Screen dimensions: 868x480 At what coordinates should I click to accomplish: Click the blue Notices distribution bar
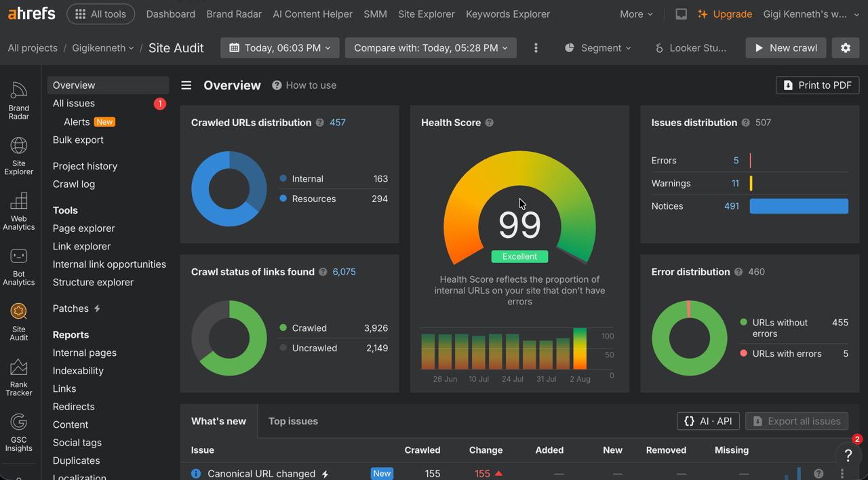tap(799, 206)
